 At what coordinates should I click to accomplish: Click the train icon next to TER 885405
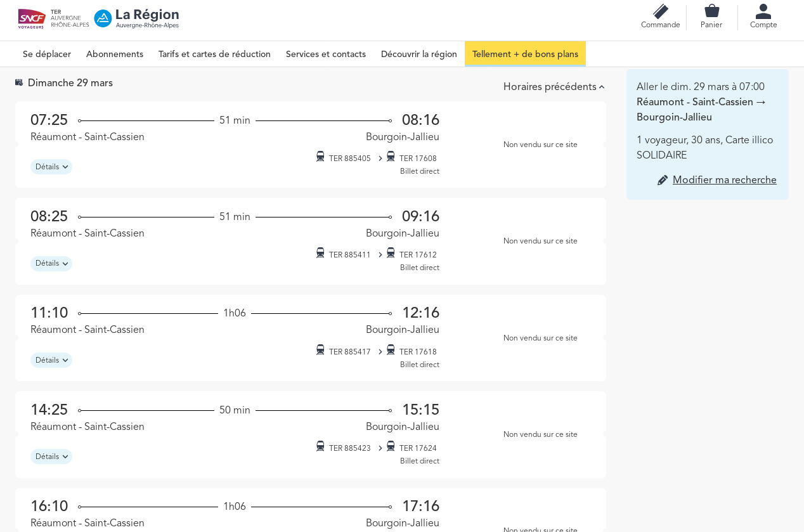click(320, 157)
